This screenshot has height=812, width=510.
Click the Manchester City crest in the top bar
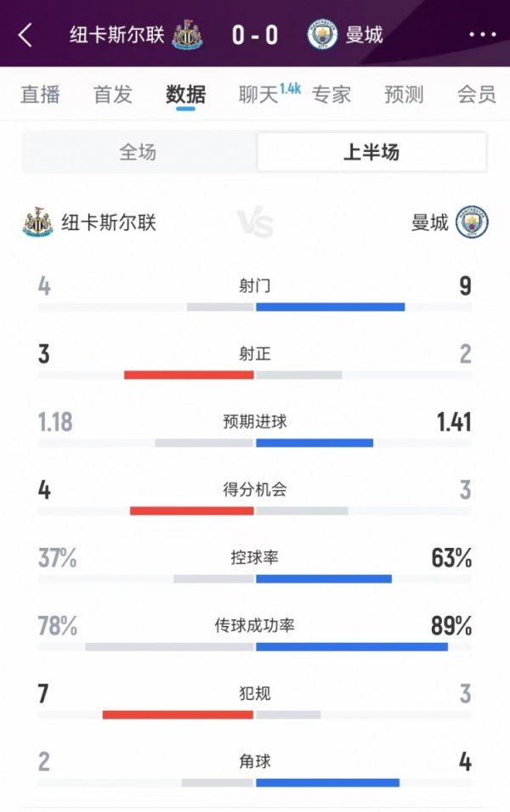pos(323,35)
